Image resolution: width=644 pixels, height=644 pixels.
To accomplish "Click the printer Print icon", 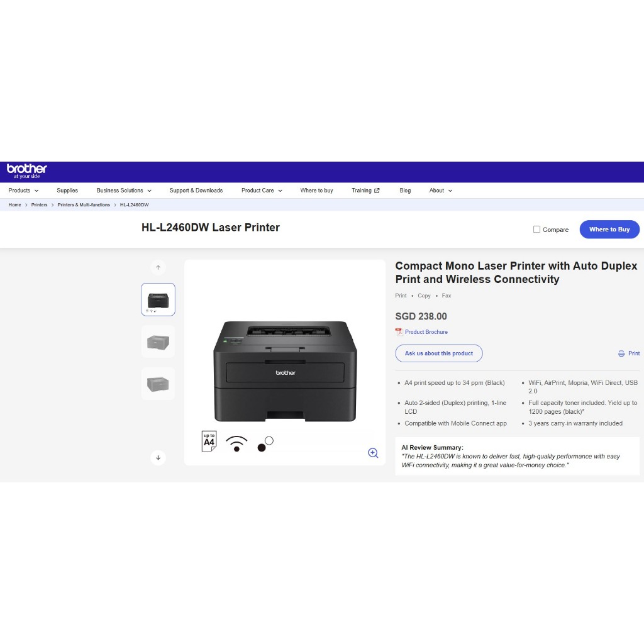I will coord(621,353).
